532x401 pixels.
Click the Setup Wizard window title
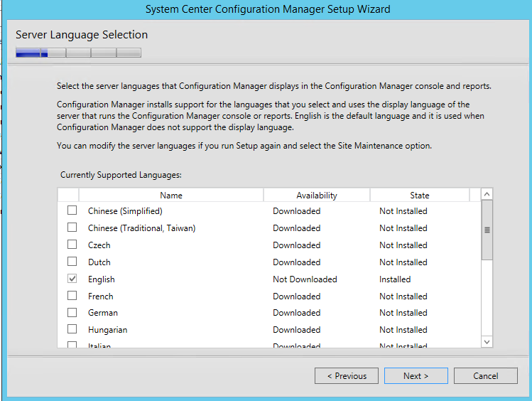[x=268, y=9]
